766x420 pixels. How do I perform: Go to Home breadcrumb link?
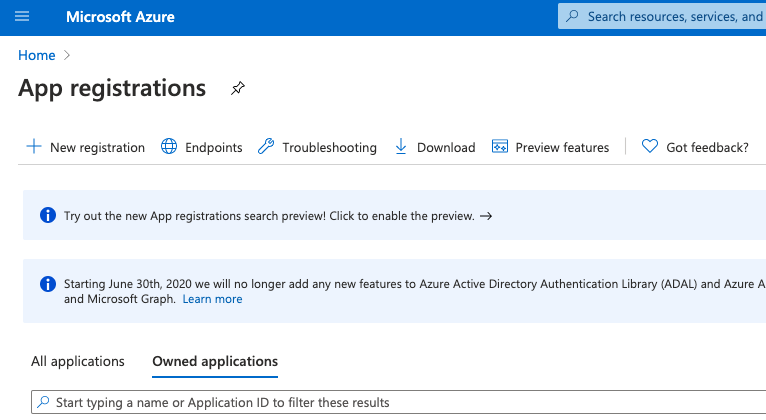pos(37,55)
